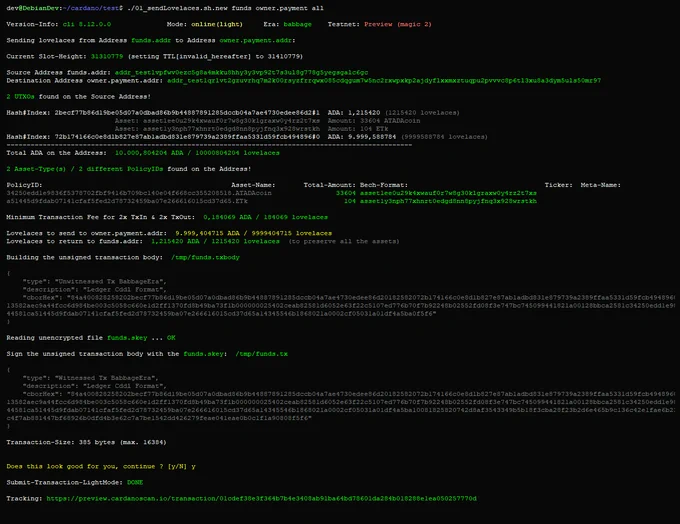680x524 pixels.
Task: Select the '/tmp/funds.tx' path
Action: click(x=262, y=354)
